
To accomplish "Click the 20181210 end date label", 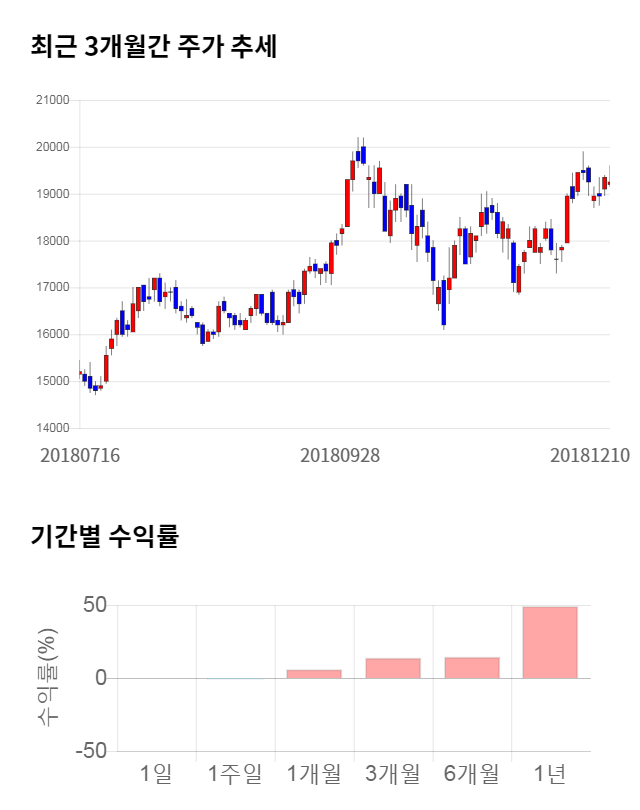I will 590,455.
